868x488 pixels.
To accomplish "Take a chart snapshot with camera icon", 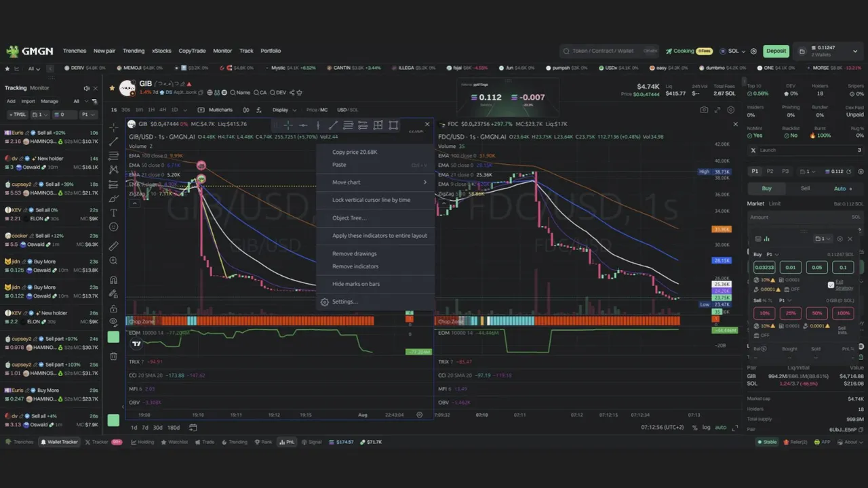I will coord(704,110).
